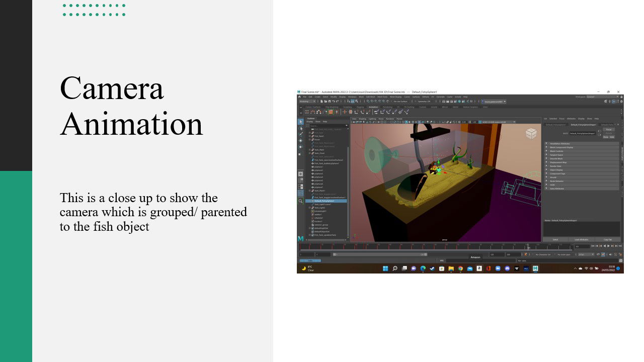Select the arrow Select tool in Maya toolbox

point(300,122)
